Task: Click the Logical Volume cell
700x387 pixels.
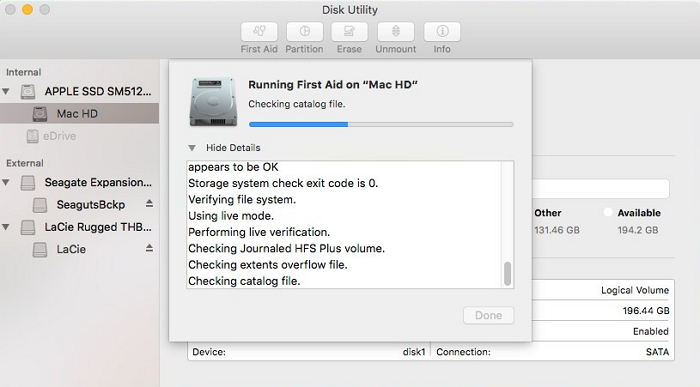Action: 635,291
